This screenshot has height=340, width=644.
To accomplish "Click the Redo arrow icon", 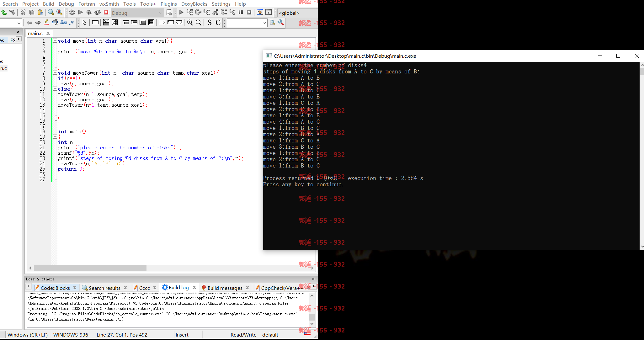I will pyautogui.click(x=12, y=13).
